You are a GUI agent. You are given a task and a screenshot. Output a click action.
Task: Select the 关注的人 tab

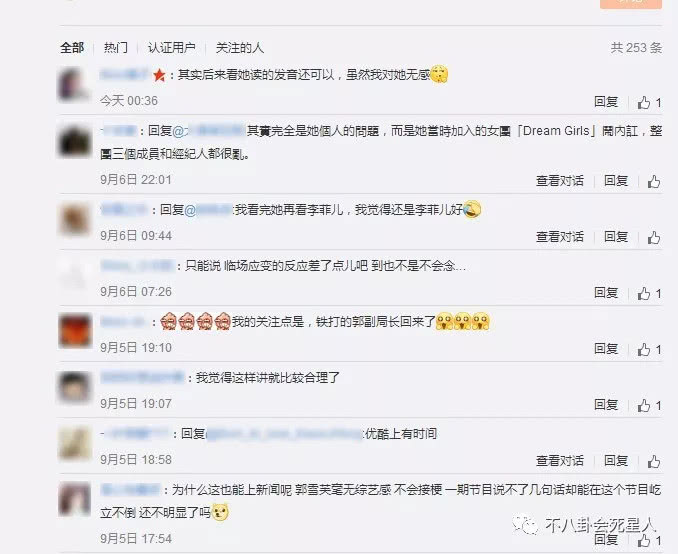240,48
